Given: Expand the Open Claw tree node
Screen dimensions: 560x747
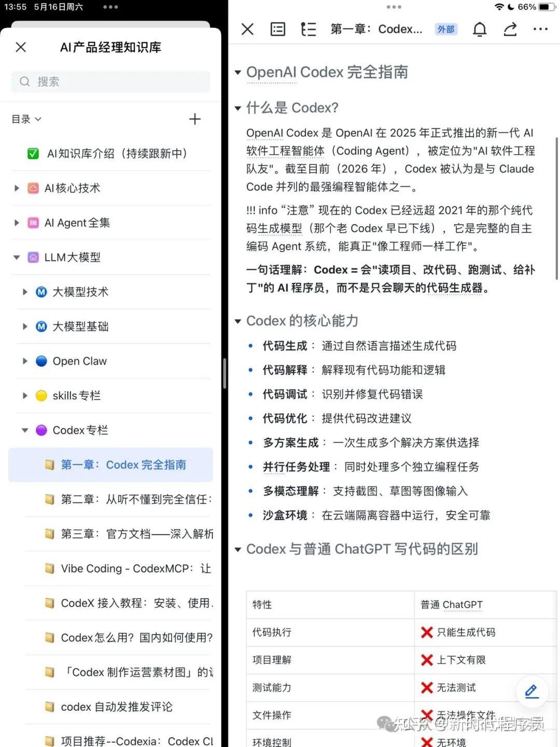Looking at the screenshot, I should (x=25, y=361).
